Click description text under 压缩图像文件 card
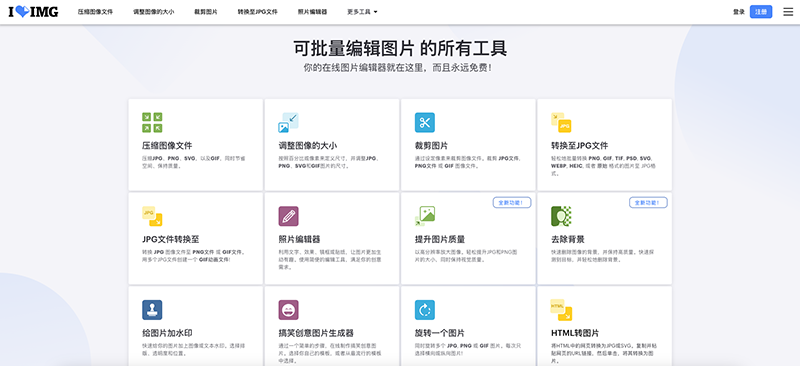This screenshot has height=366, width=800. click(193, 162)
